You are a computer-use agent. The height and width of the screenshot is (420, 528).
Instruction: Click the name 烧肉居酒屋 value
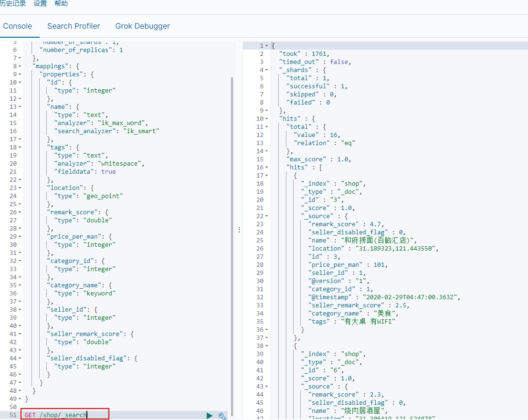click(x=362, y=411)
